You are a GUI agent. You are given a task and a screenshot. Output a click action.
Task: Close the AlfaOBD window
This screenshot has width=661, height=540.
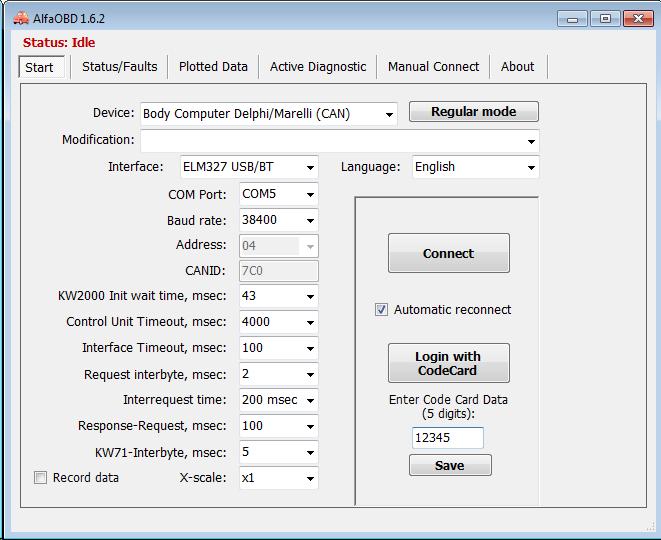(x=635, y=18)
